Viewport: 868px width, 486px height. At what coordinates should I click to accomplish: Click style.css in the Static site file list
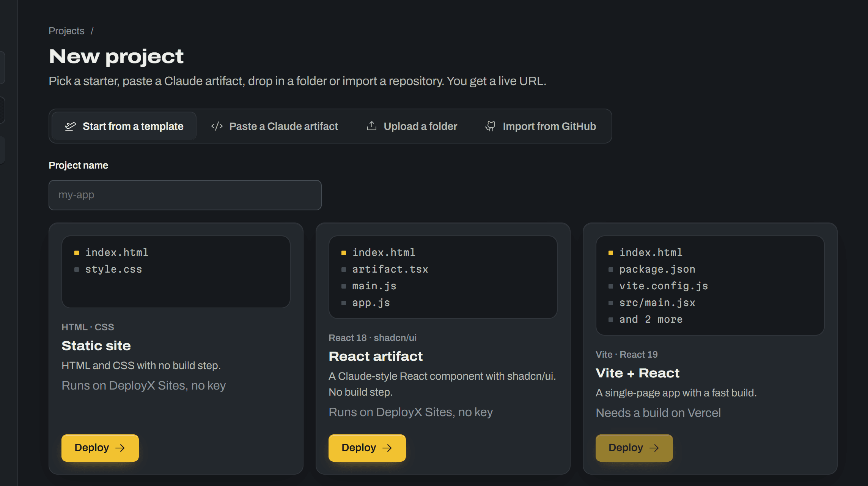coord(113,269)
